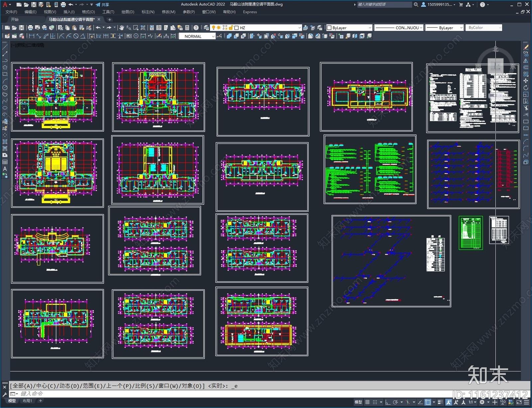532x408 pixels.
Task: Open Layer Properties Manager icon
Action: coord(206,28)
